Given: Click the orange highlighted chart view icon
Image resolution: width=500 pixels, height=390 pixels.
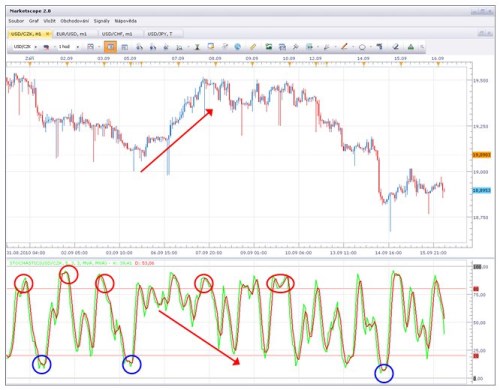Looking at the screenshot, I should (110, 47).
